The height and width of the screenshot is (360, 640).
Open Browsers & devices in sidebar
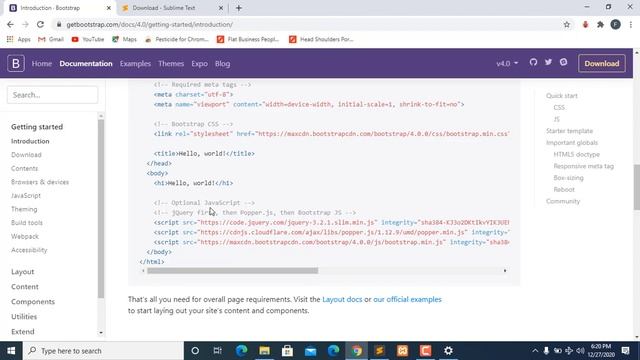click(x=40, y=182)
